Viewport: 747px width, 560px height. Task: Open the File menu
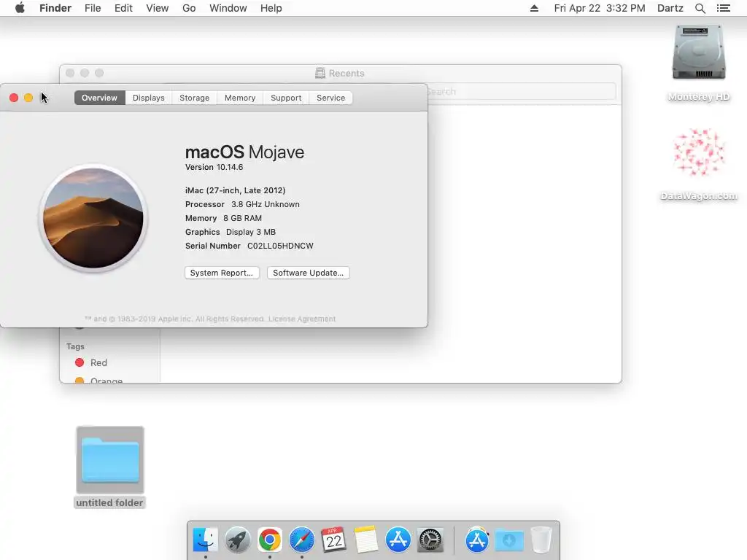(93, 8)
